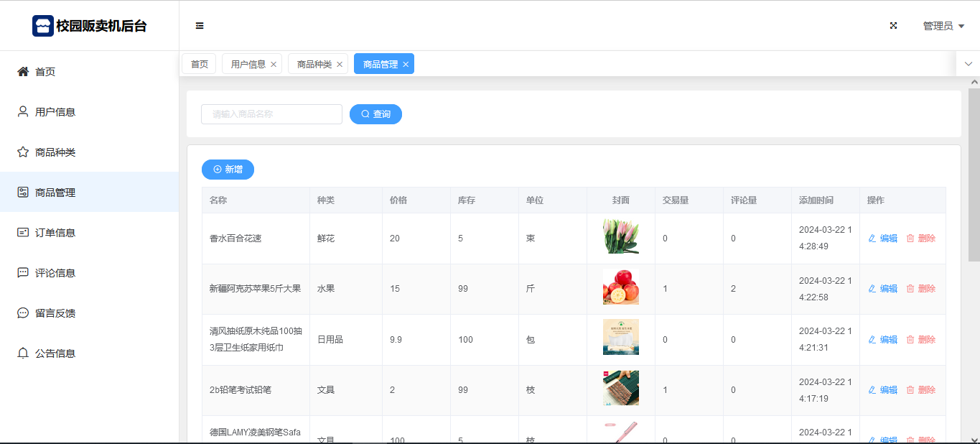
Task: Open 订单信息 from the sidebar
Action: pos(55,233)
